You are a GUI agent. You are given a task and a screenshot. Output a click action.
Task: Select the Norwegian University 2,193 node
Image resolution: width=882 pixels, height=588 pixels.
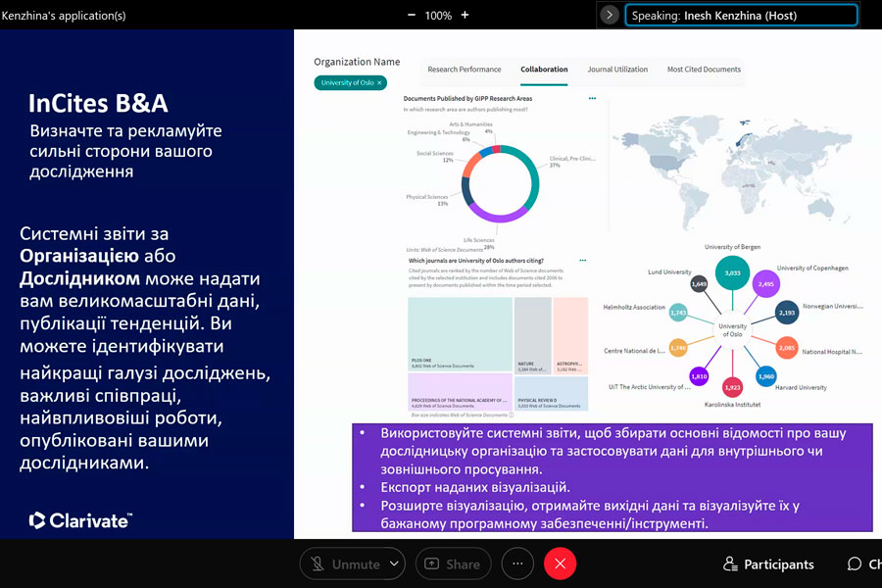pyautogui.click(x=786, y=313)
